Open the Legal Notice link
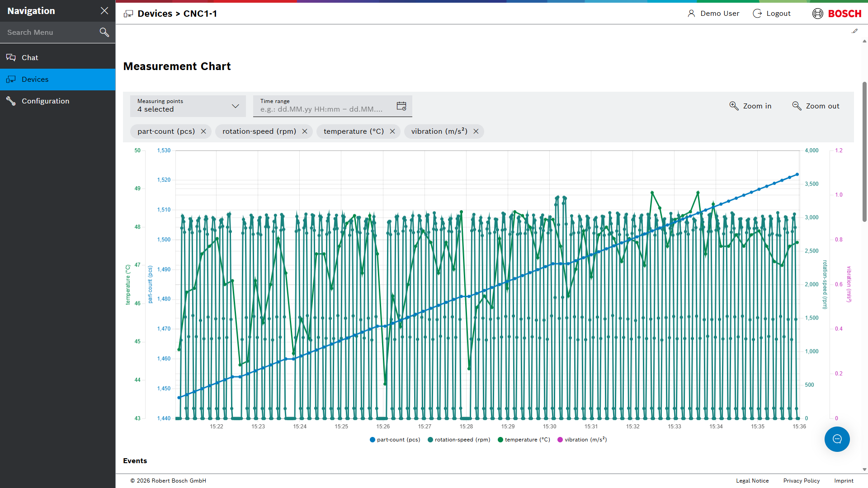Viewport: 868px width, 488px height. (752, 481)
